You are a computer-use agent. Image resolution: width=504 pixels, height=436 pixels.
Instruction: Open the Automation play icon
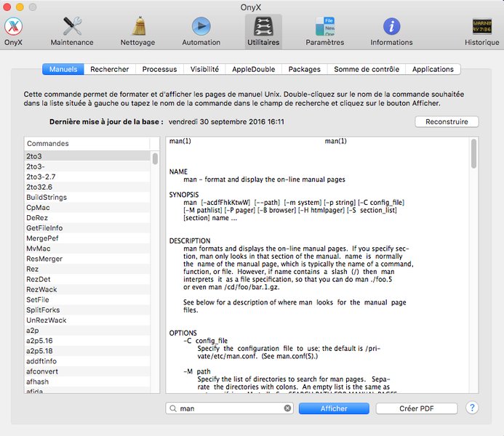click(201, 26)
